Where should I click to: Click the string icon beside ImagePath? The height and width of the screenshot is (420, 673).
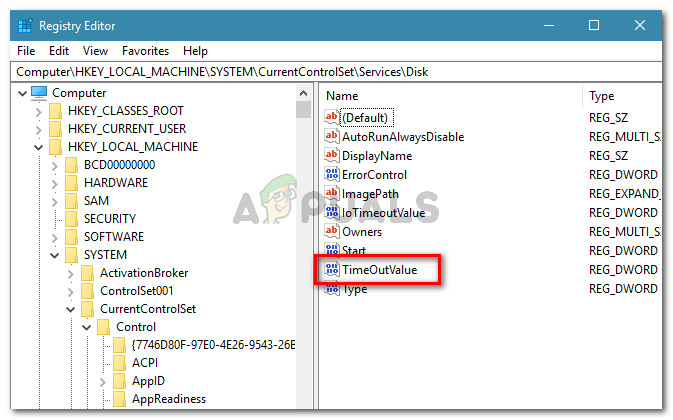pos(331,193)
